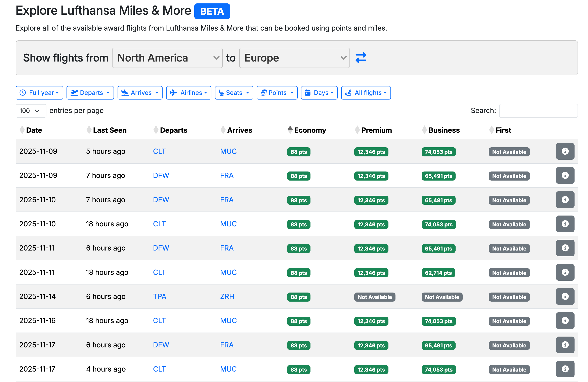
Task: Open the All flights filter menu
Action: tap(366, 93)
